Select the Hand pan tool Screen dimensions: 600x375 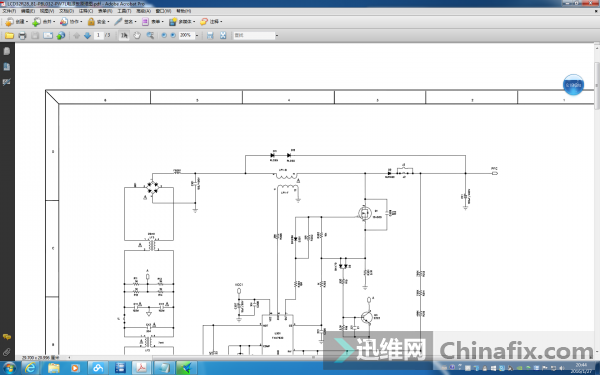137,36
